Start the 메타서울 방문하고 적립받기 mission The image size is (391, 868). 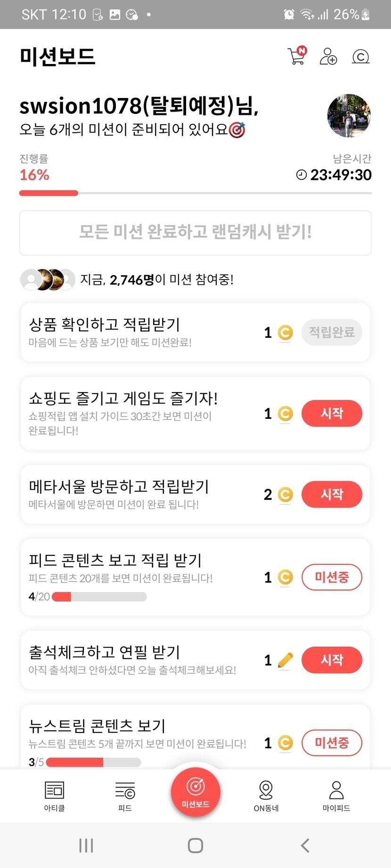pyautogui.click(x=332, y=494)
